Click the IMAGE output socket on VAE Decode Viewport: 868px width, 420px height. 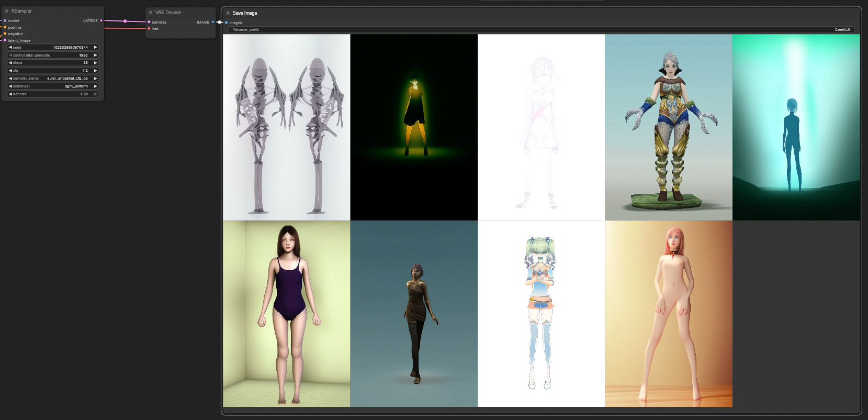213,22
